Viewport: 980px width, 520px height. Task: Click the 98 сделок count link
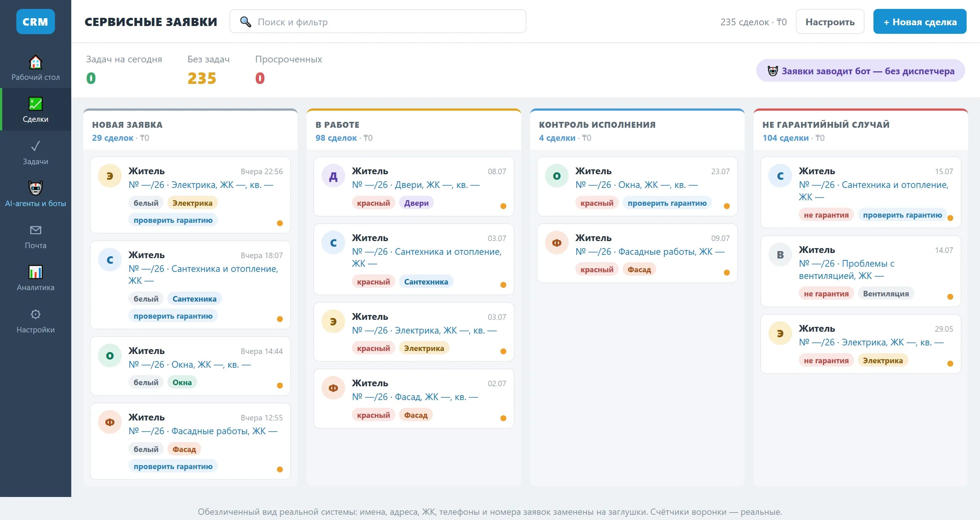[336, 138]
